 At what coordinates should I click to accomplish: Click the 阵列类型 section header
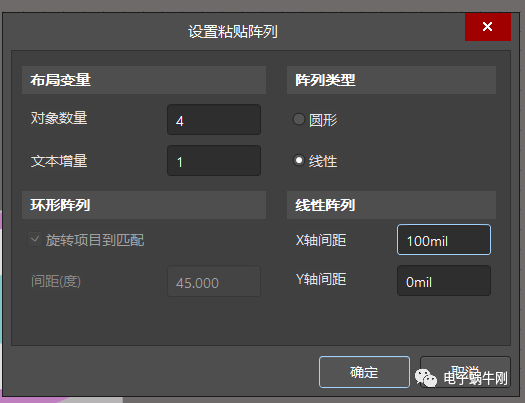point(391,80)
